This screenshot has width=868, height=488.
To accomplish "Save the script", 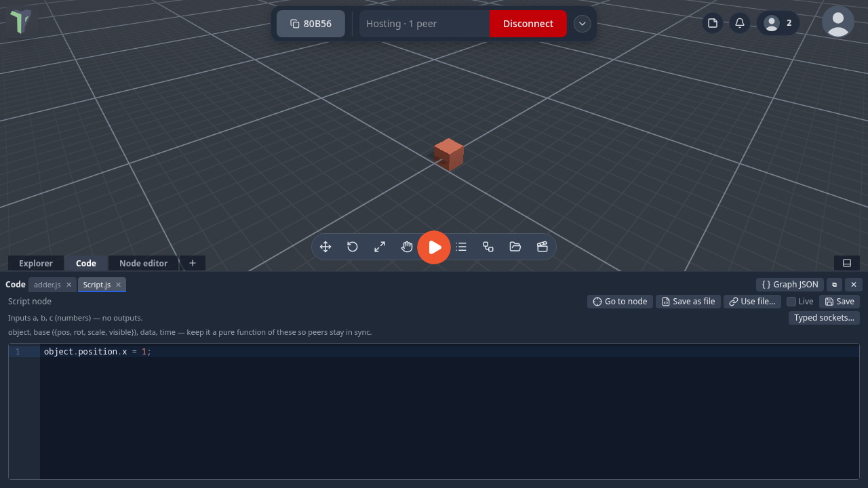I will click(840, 302).
